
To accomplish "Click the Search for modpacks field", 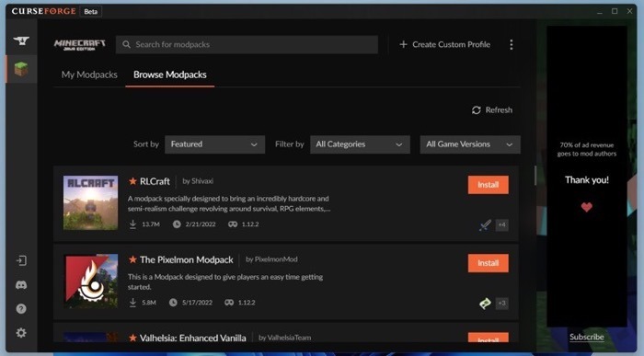I will coord(247,44).
